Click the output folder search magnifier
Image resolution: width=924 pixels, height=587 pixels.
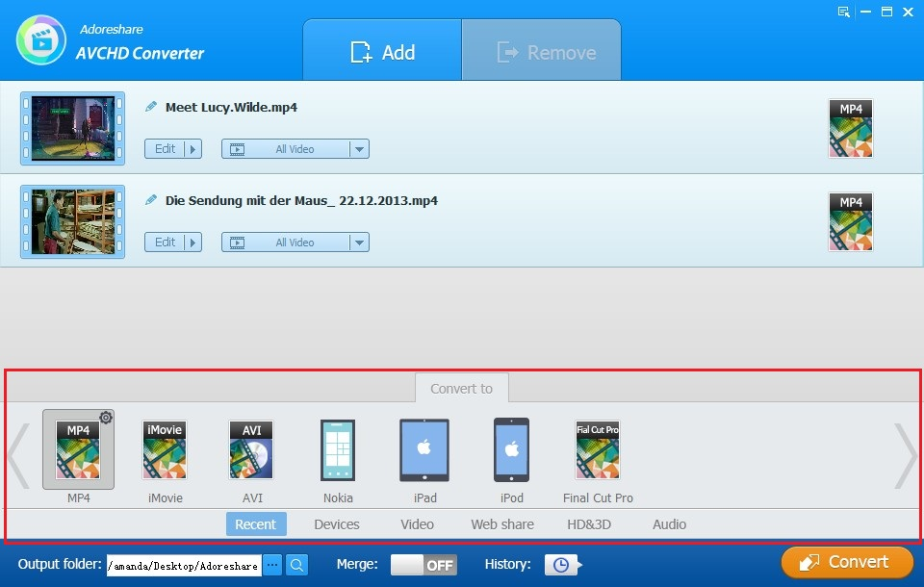(296, 565)
